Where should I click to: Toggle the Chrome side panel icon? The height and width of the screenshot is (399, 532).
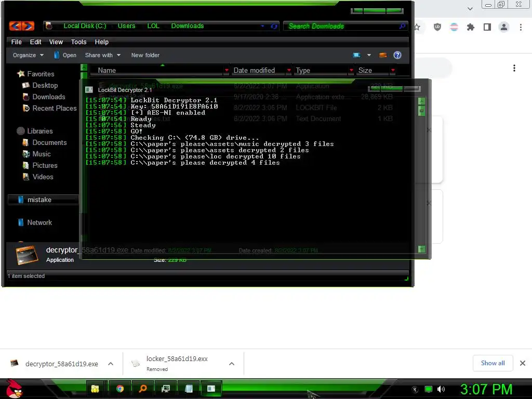point(487,27)
